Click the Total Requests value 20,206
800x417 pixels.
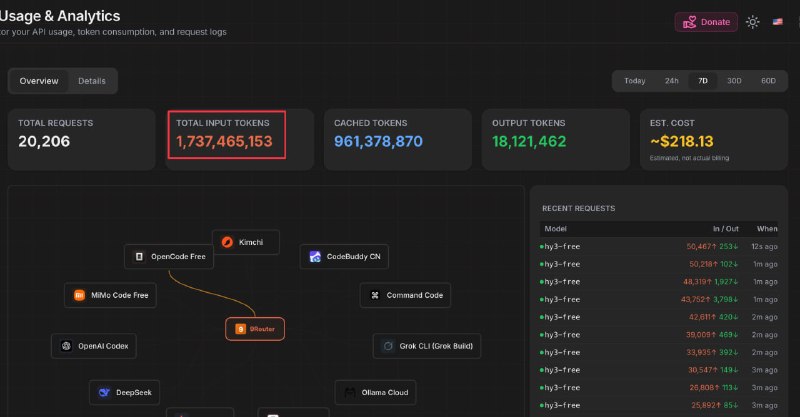pyautogui.click(x=44, y=141)
